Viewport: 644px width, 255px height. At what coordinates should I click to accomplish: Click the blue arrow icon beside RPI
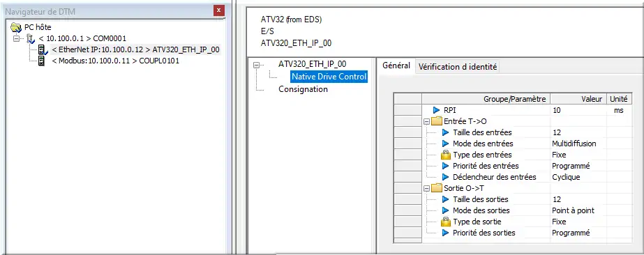(436, 110)
